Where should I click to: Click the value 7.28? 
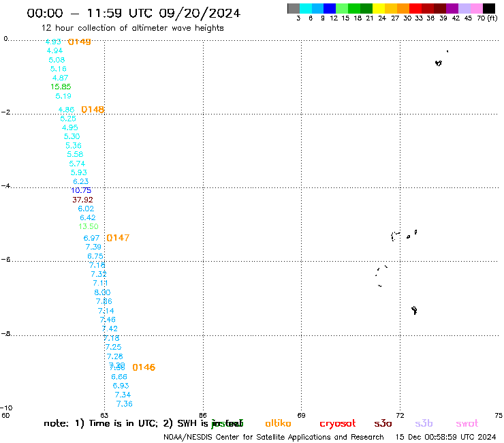tap(115, 356)
